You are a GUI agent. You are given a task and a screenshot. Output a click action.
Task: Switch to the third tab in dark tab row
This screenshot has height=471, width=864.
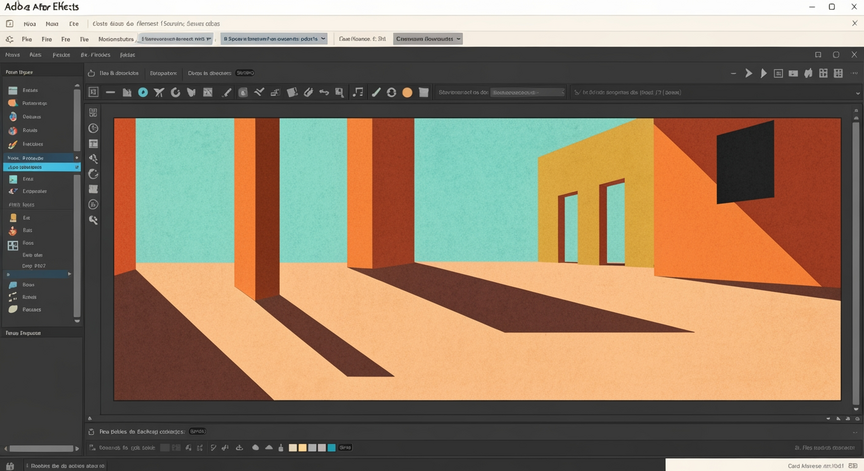point(61,55)
